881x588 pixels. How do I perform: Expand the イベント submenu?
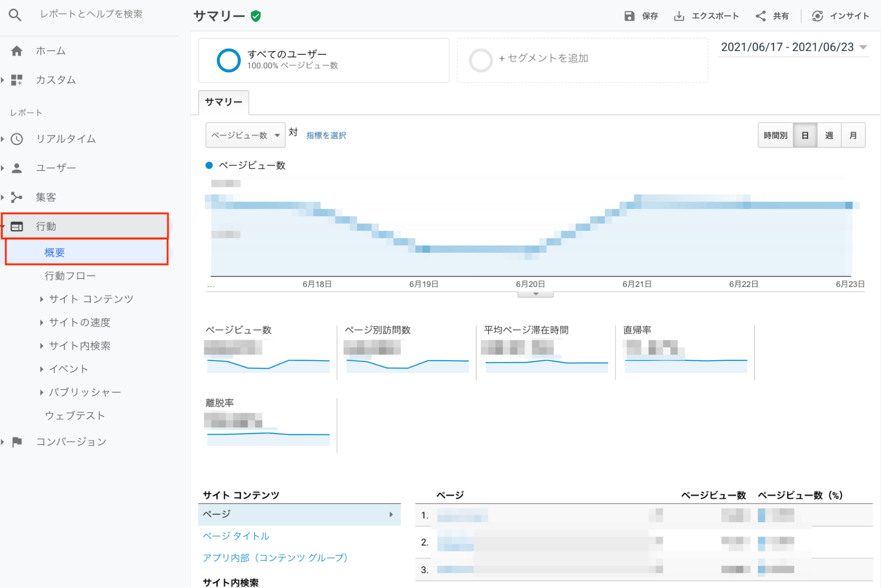click(41, 369)
